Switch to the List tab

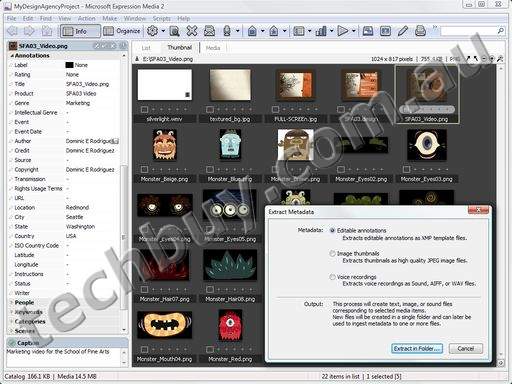pos(146,48)
